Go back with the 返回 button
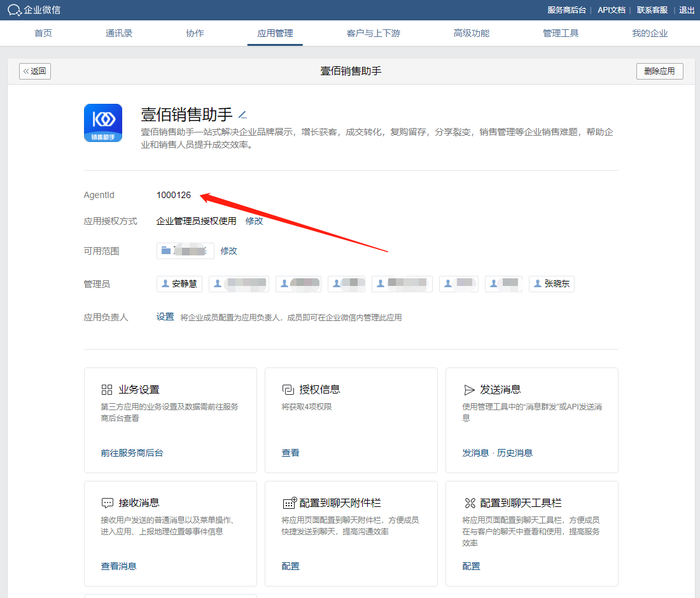Image resolution: width=700 pixels, height=598 pixels. (35, 71)
